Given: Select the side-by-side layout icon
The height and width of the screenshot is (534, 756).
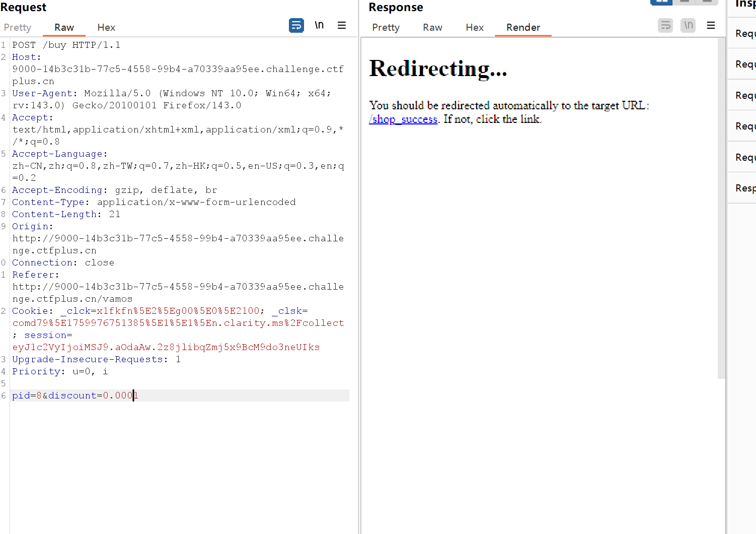Looking at the screenshot, I should click(661, 2).
